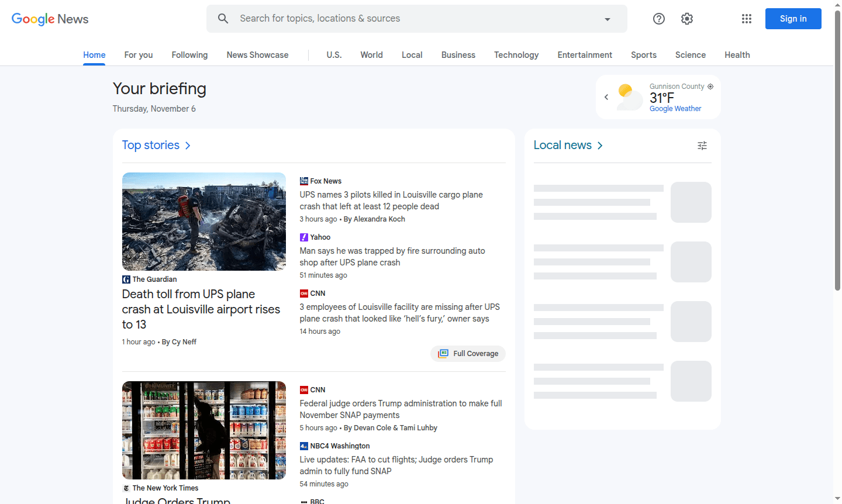The height and width of the screenshot is (504, 842).
Task: Open Google News settings gear
Action: (686, 18)
